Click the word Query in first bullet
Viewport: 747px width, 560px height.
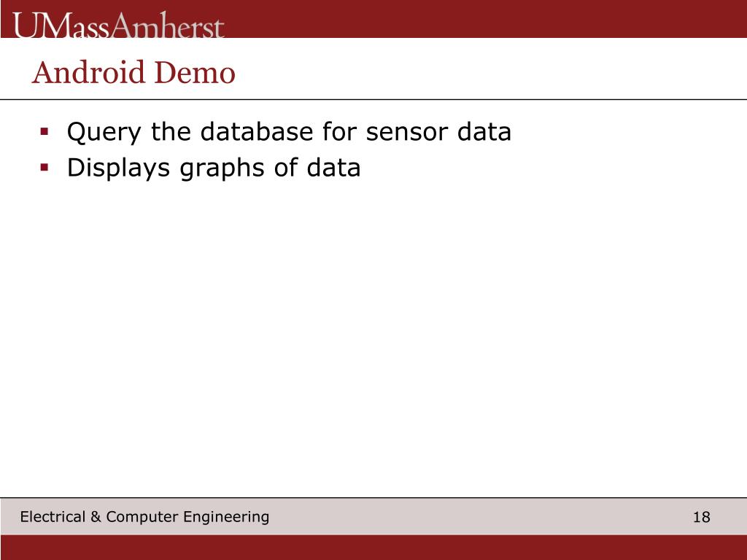104,132
